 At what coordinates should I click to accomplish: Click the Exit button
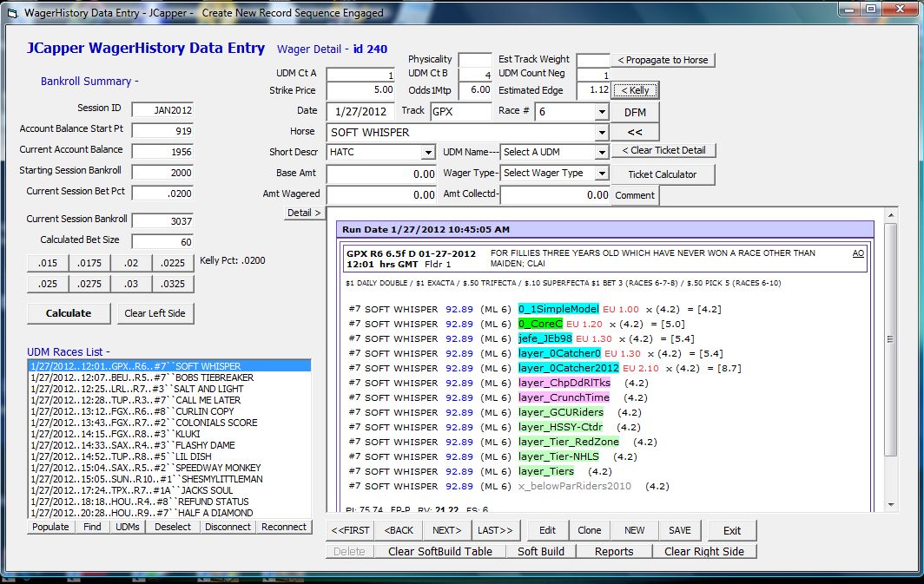(732, 530)
